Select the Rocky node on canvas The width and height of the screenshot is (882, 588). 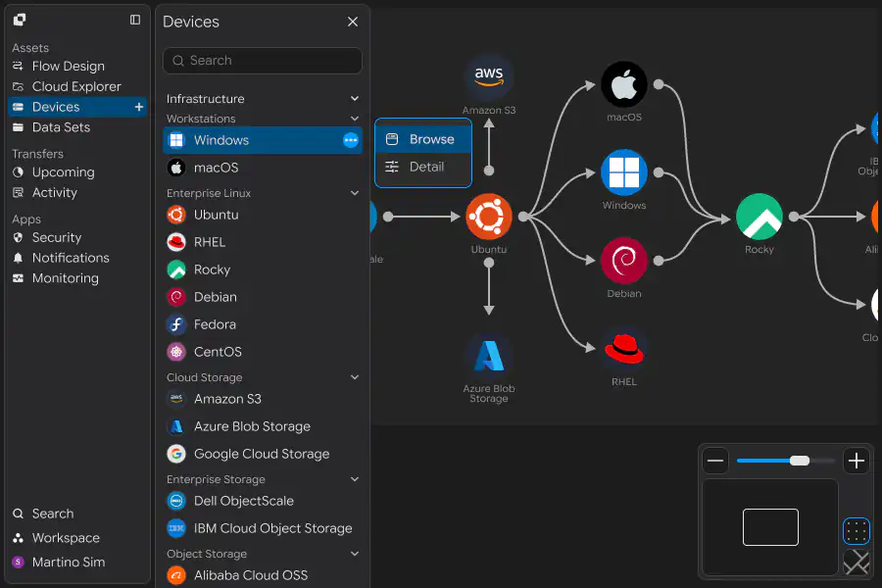click(x=759, y=217)
